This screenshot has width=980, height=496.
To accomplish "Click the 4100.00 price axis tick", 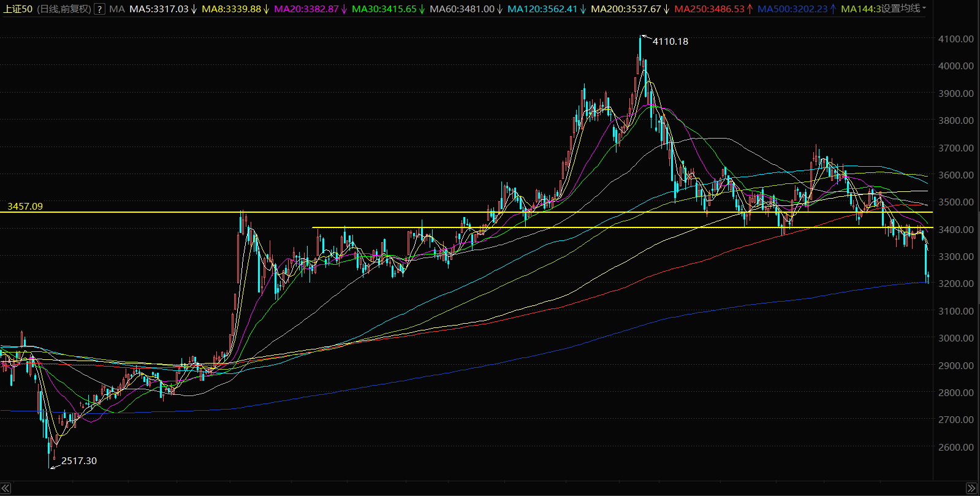I will 956,39.
